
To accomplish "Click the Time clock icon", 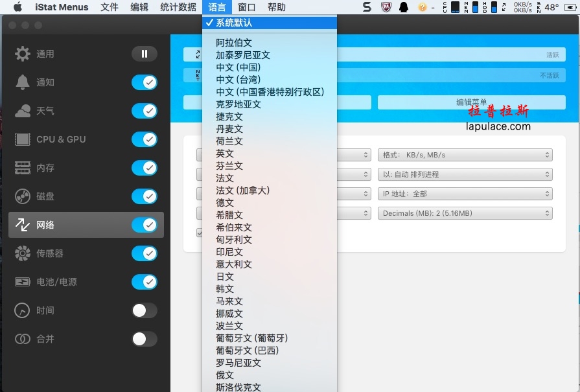I will tap(22, 310).
